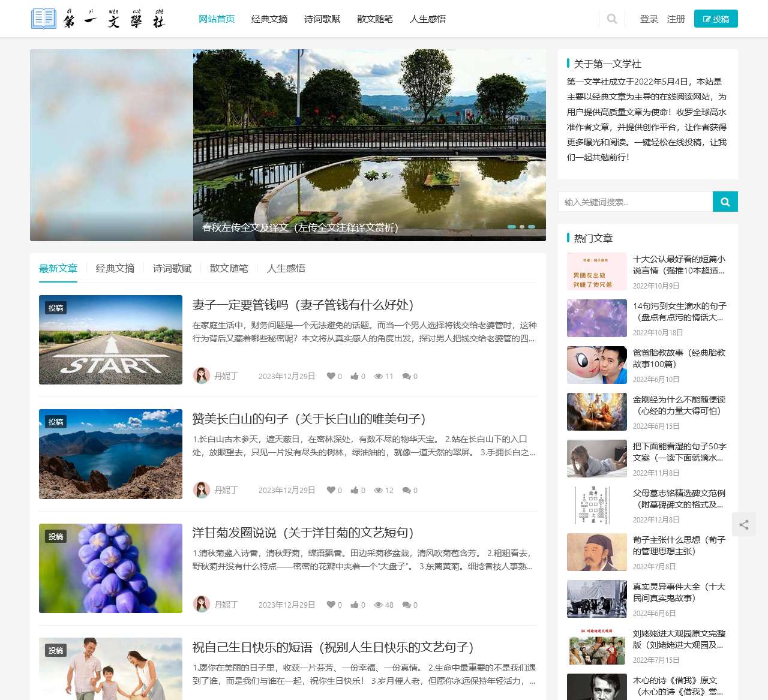This screenshot has width=768, height=700.
Task: Open hot article 十大公认最好看的短篇小说言情
Action: point(679,265)
